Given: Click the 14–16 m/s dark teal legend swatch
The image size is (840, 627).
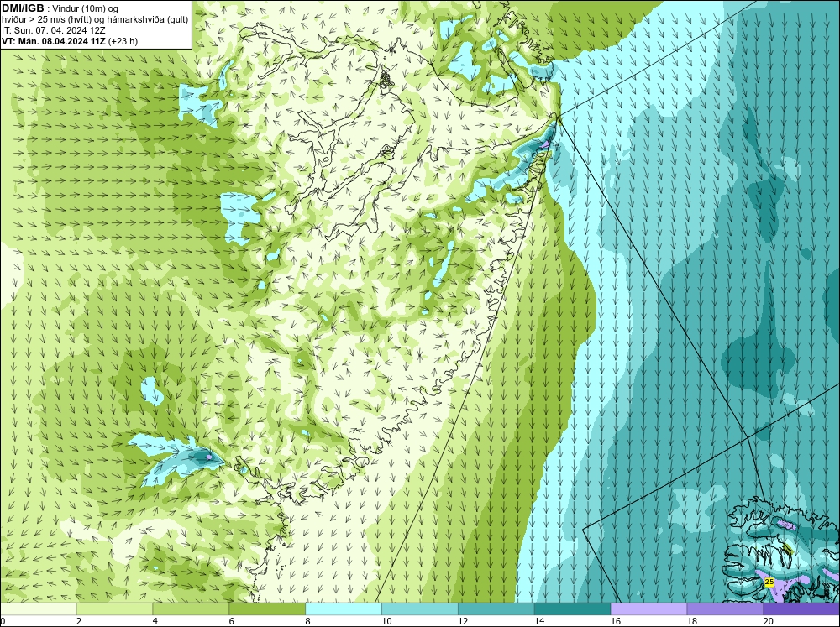Looking at the screenshot, I should 572,609.
